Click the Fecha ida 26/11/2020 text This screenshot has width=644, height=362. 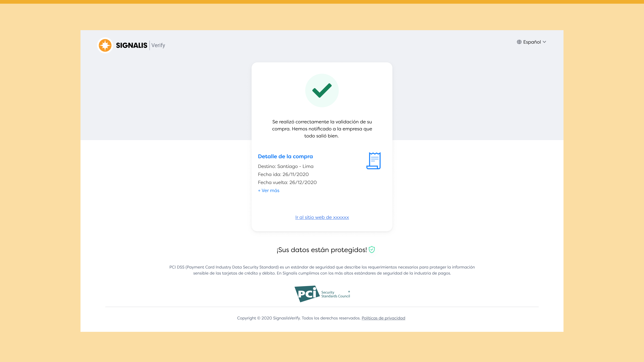pos(283,174)
